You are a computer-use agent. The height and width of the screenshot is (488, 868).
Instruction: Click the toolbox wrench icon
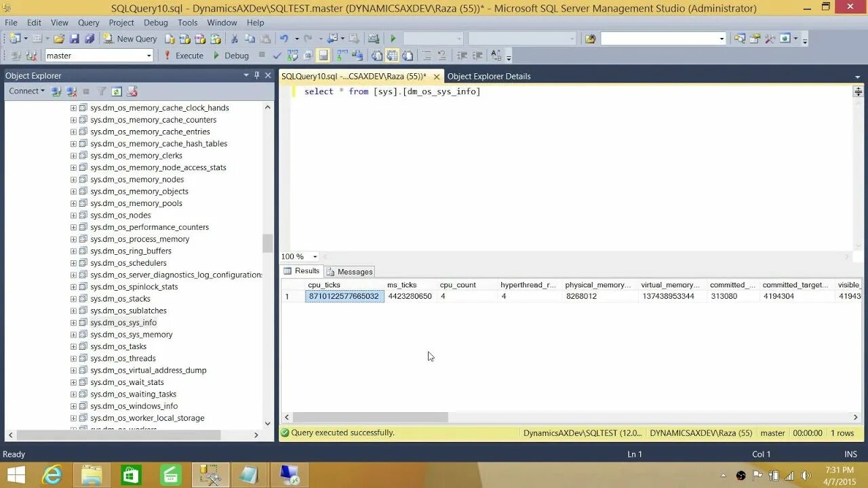(770, 39)
